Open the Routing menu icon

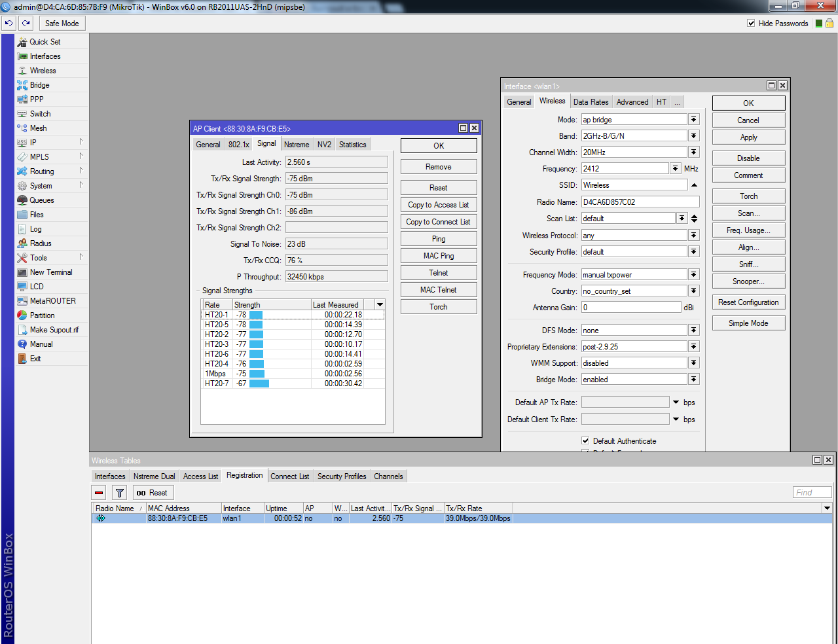click(22, 171)
